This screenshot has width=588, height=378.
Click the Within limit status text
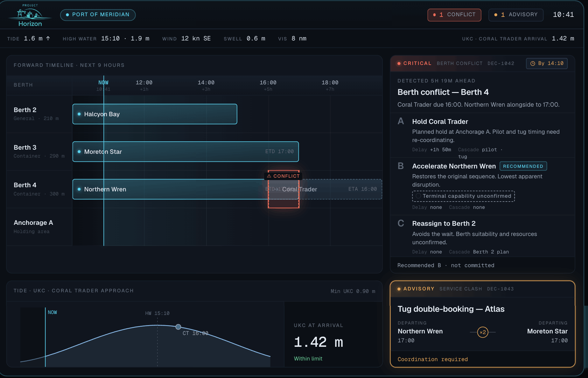(x=308, y=359)
